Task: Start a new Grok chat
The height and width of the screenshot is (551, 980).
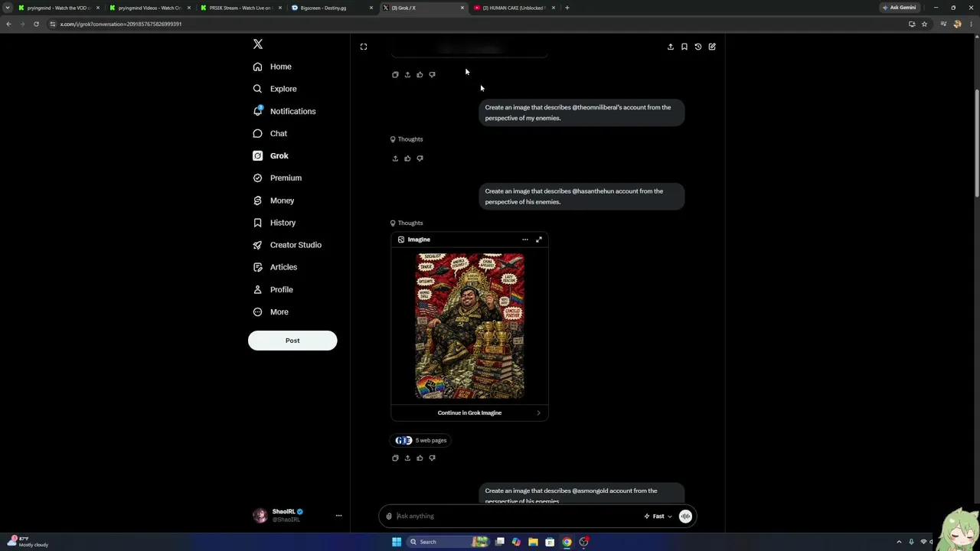Action: [x=712, y=47]
